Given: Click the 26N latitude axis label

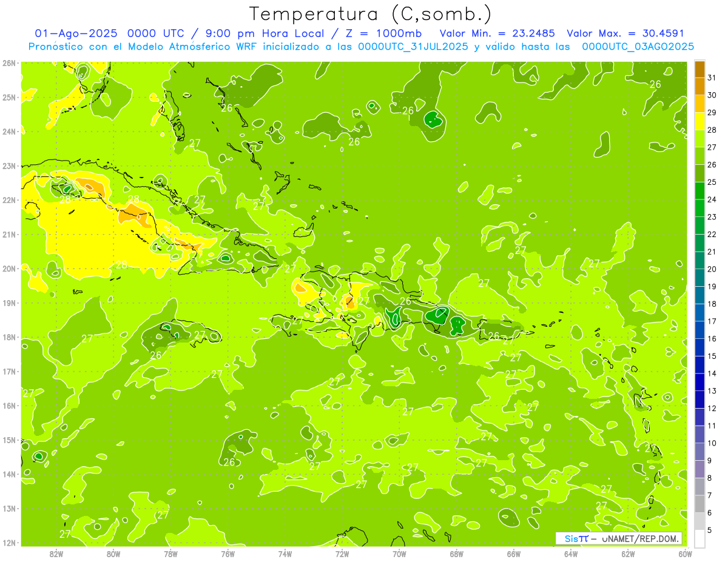Looking at the screenshot, I should 9,63.
